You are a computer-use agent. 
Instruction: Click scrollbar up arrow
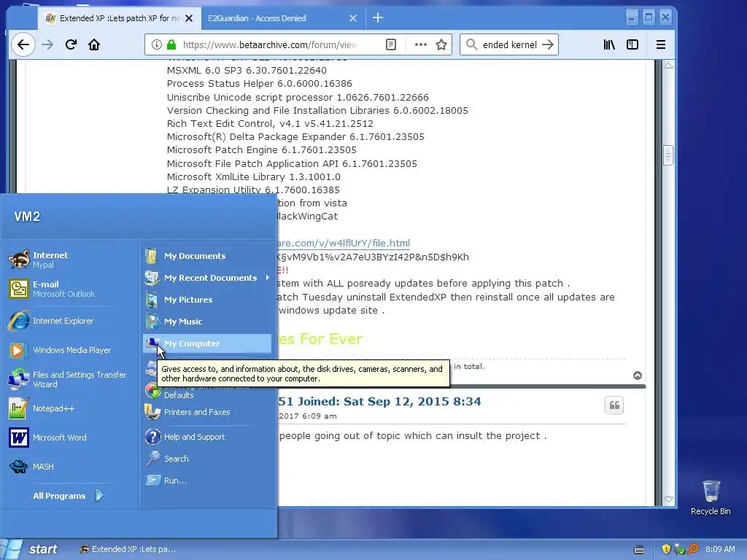pos(668,65)
